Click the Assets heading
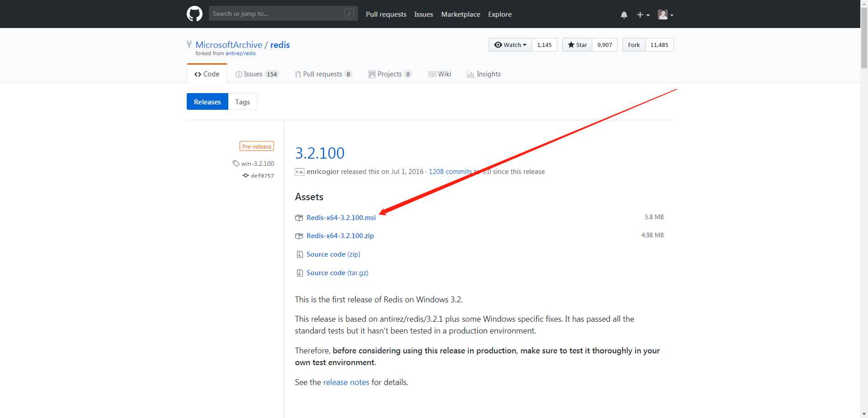This screenshot has height=418, width=868. pos(309,197)
